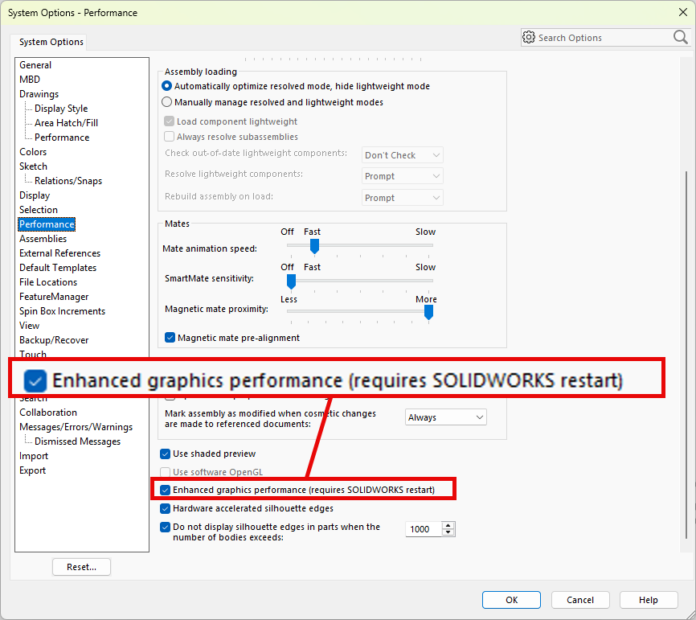The width and height of the screenshot is (696, 620).
Task: Select Automatically optimize resolved mode radio
Action: click(x=167, y=86)
